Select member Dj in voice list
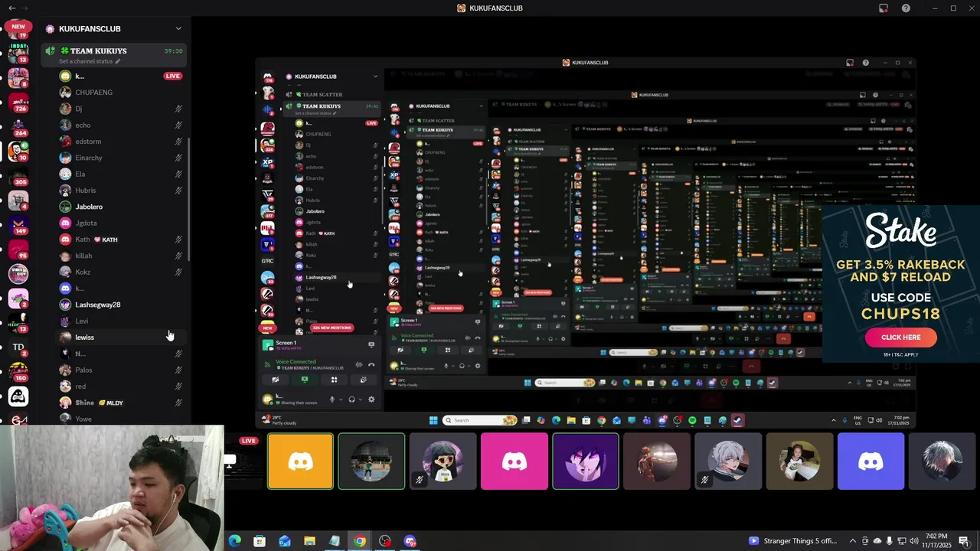980x551 pixels. (122, 109)
